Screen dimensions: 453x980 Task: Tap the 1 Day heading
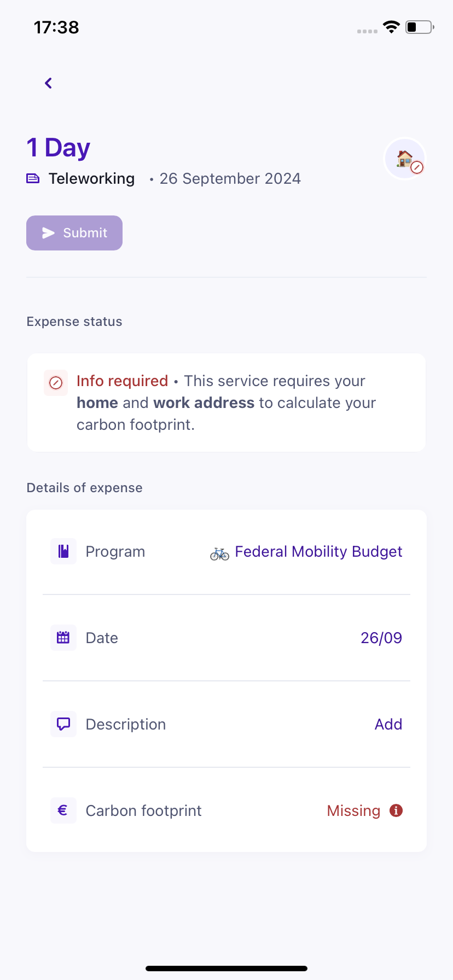[x=59, y=148]
